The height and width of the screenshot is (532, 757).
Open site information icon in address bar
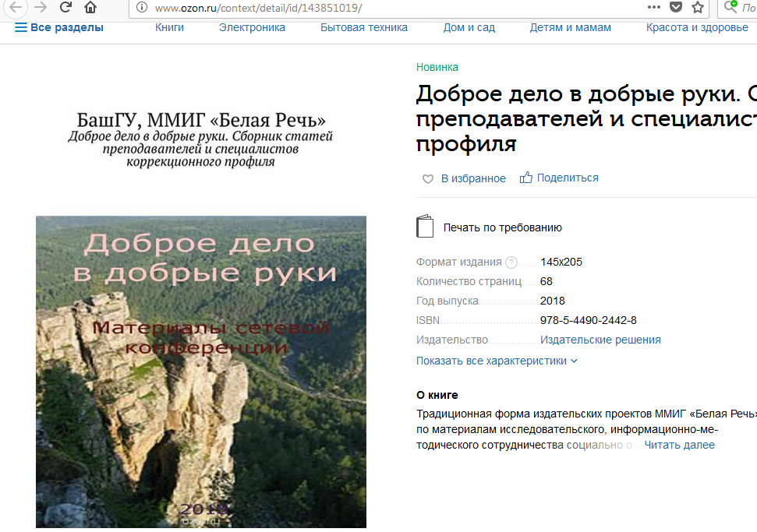tap(141, 8)
